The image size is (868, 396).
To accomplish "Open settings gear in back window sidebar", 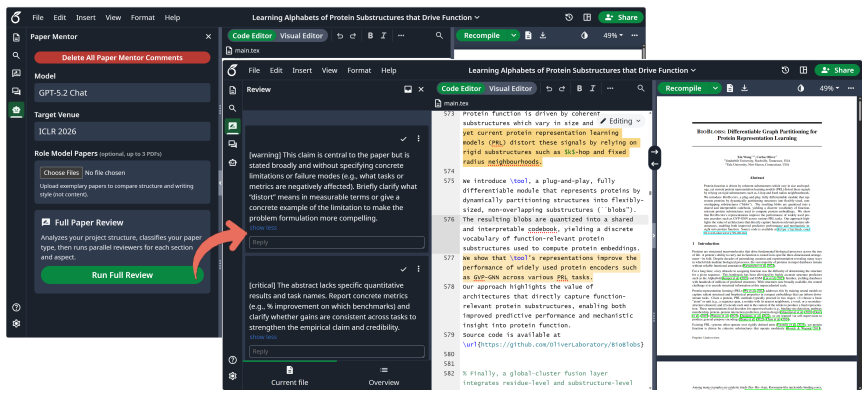I will point(16,324).
